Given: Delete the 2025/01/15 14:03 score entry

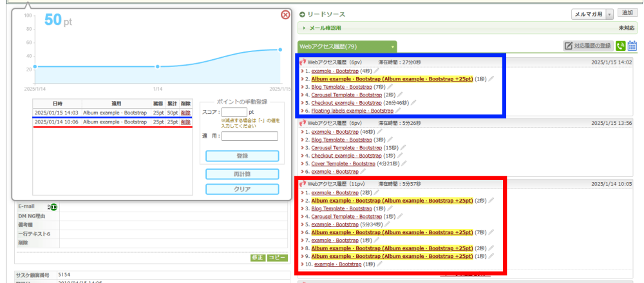Looking at the screenshot, I should click(185, 113).
